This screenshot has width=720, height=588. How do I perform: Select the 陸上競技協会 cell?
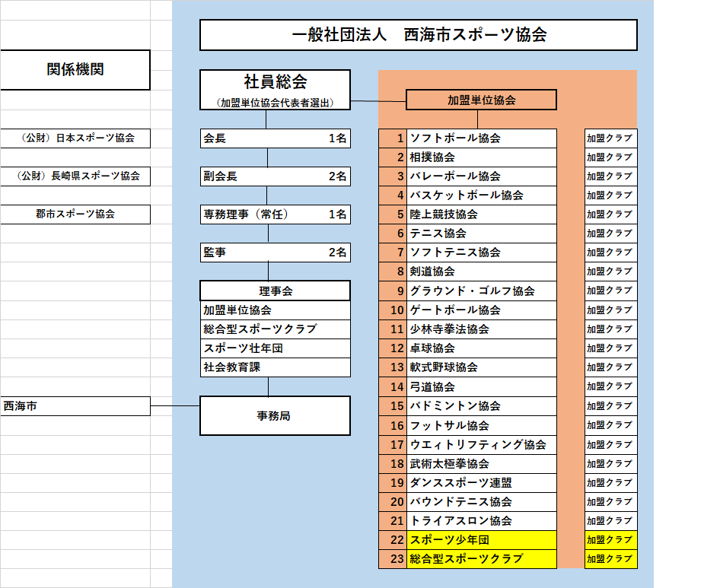pyautogui.click(x=482, y=215)
